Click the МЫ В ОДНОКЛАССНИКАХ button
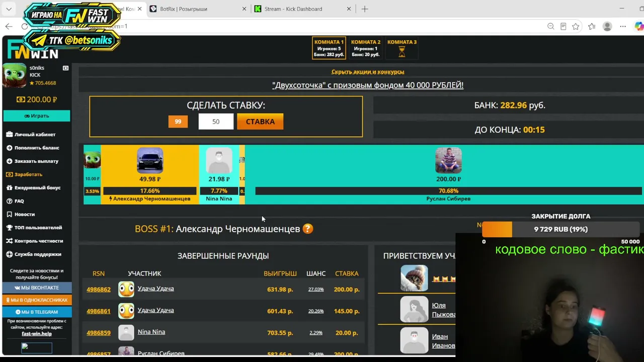Viewport: 644px width, 362px height. coord(37,300)
